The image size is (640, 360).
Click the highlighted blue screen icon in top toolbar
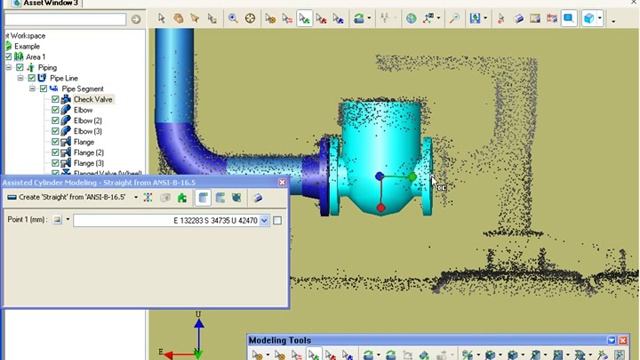pyautogui.click(x=568, y=18)
